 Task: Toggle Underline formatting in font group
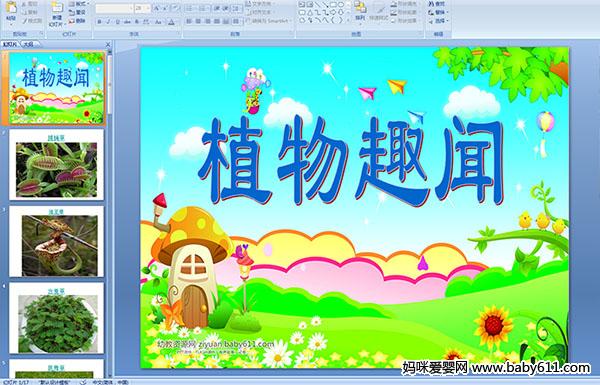[x=117, y=22]
